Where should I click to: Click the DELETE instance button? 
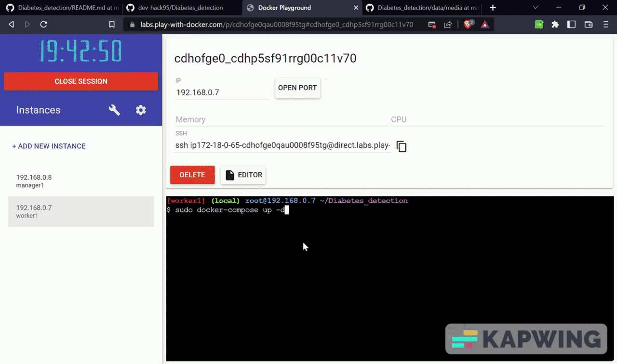[192, 175]
